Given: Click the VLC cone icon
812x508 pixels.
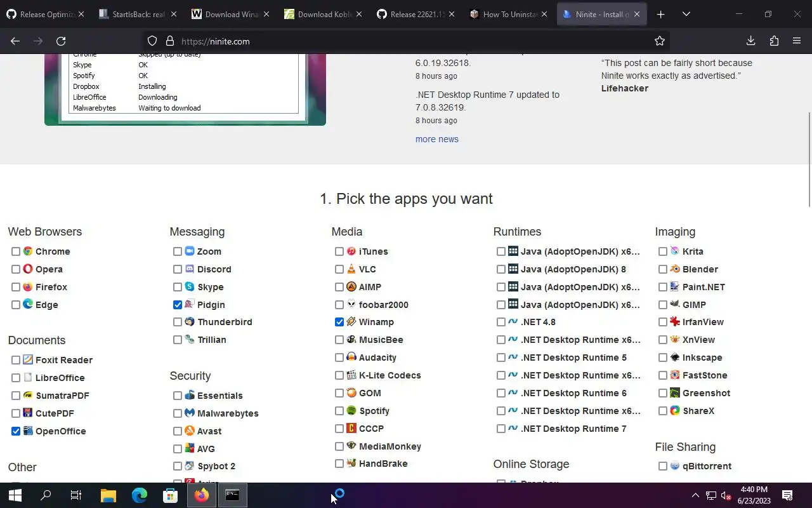Looking at the screenshot, I should [x=351, y=269].
